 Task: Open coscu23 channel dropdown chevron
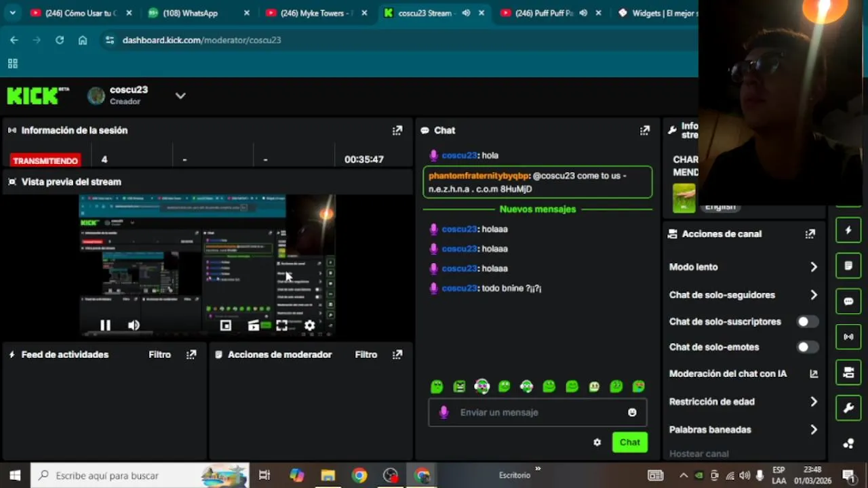(180, 96)
